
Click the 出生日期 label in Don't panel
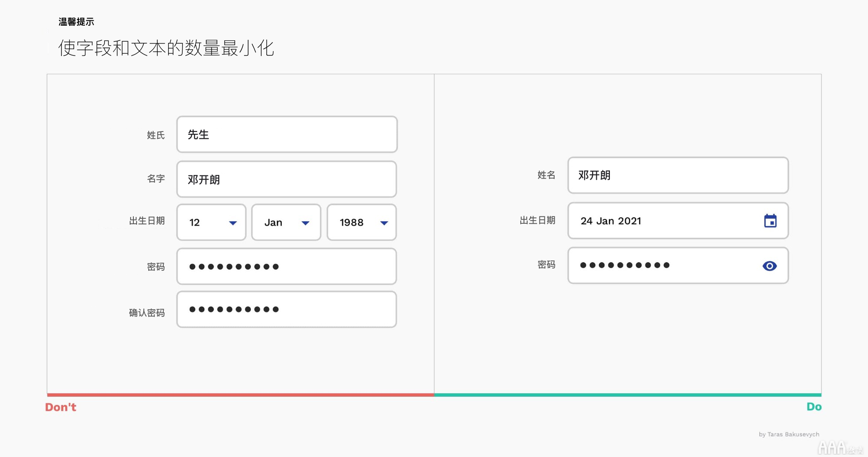click(x=147, y=221)
